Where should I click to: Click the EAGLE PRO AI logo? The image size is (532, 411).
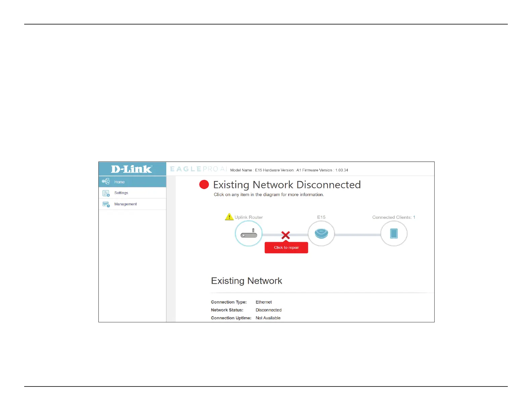point(198,169)
